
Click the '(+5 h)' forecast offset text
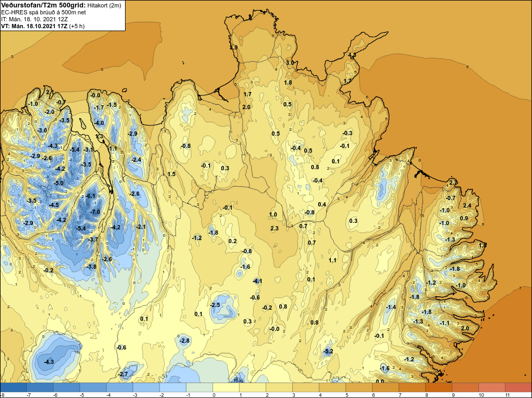[x=77, y=26]
